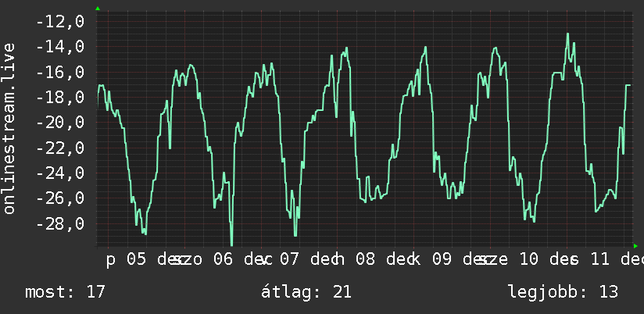
Task: Click the green arrow atop the y-axis
Action: [98, 9]
